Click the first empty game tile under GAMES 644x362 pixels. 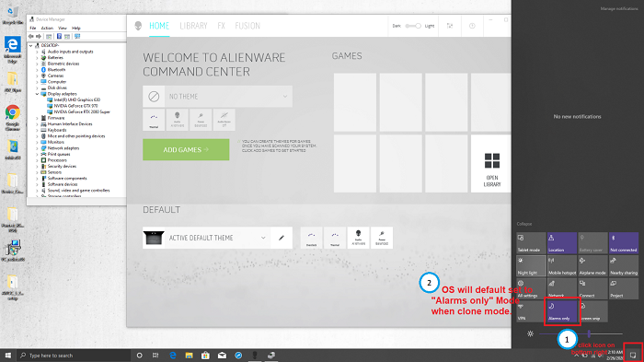[355, 102]
